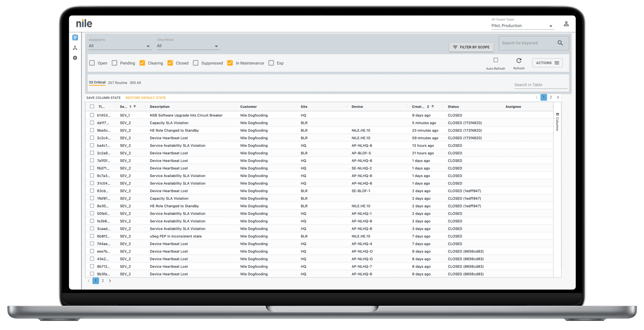Enable the Auto-Refresh checkbox
Image resolution: width=644 pixels, height=330 pixels.
pyautogui.click(x=496, y=60)
